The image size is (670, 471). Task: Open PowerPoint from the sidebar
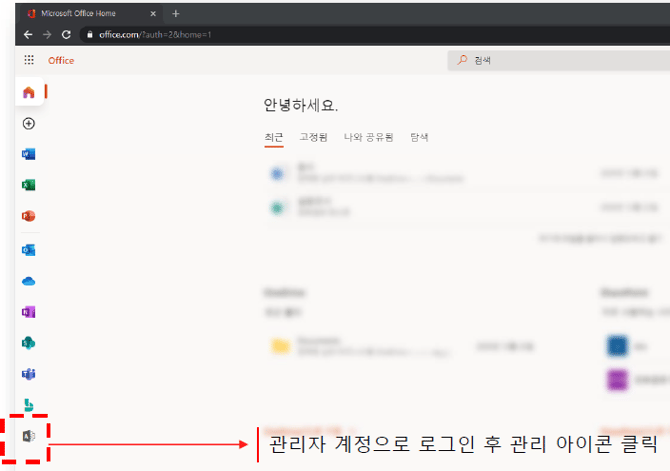(29, 217)
